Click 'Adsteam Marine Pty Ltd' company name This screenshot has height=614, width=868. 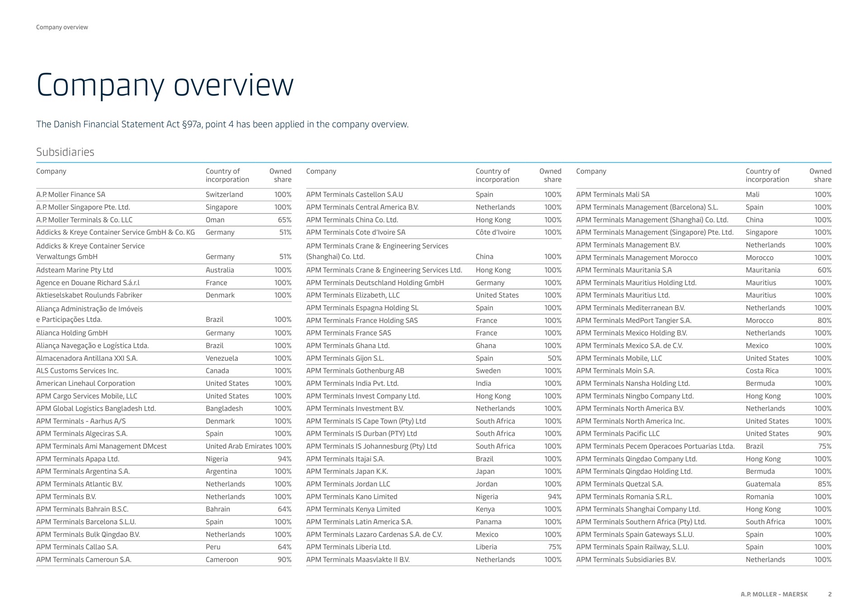[x=75, y=270]
